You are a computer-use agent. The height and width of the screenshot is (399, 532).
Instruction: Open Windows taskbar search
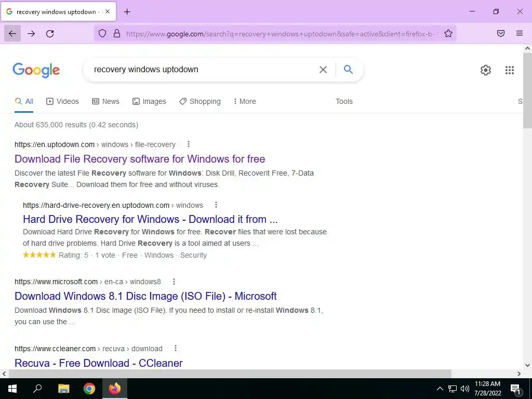click(x=37, y=389)
